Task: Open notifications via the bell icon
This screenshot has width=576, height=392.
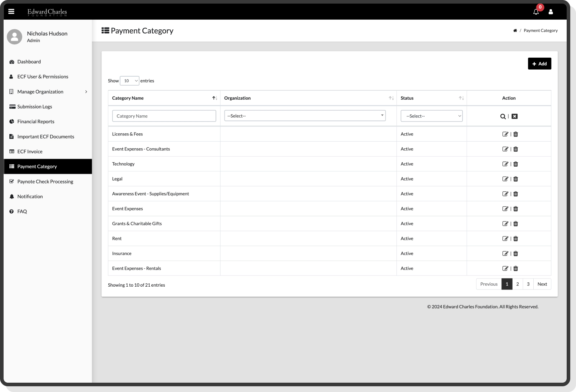Action: (x=536, y=11)
